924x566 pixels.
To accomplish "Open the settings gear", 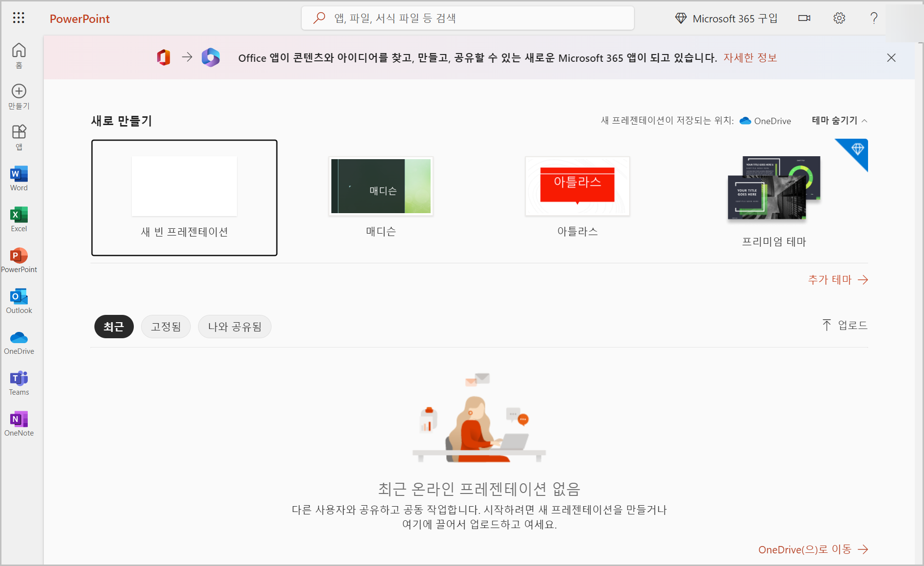I will point(839,18).
